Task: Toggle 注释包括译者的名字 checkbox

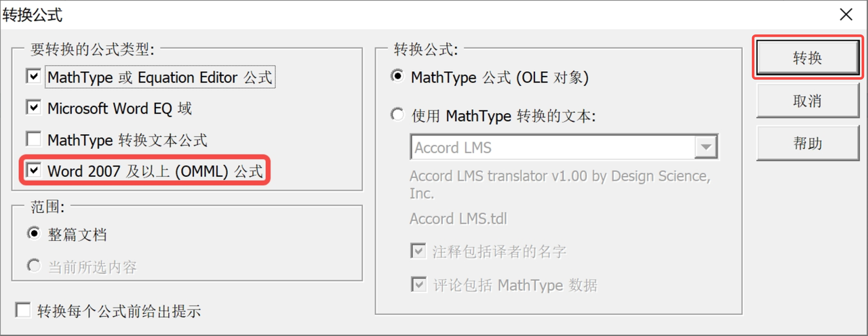Action: click(417, 251)
